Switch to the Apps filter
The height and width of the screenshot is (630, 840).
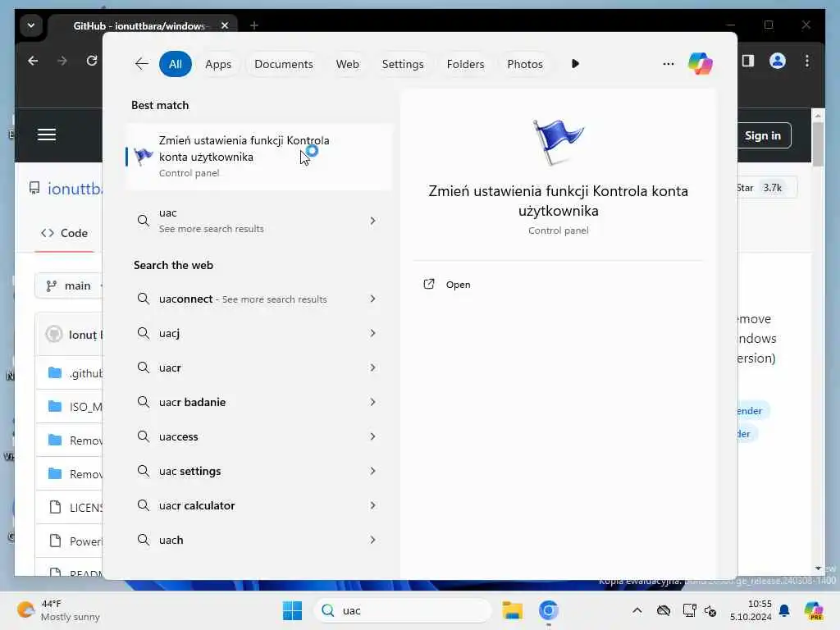[x=218, y=64]
